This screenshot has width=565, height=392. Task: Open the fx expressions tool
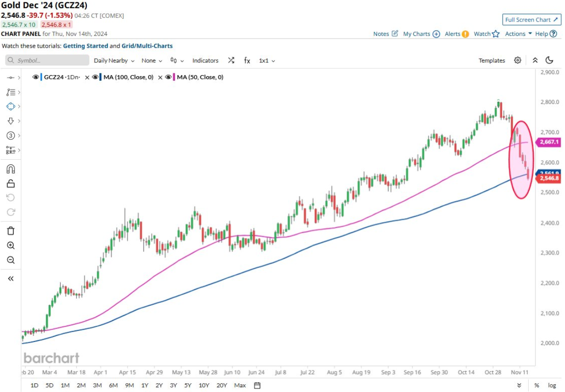(x=247, y=61)
